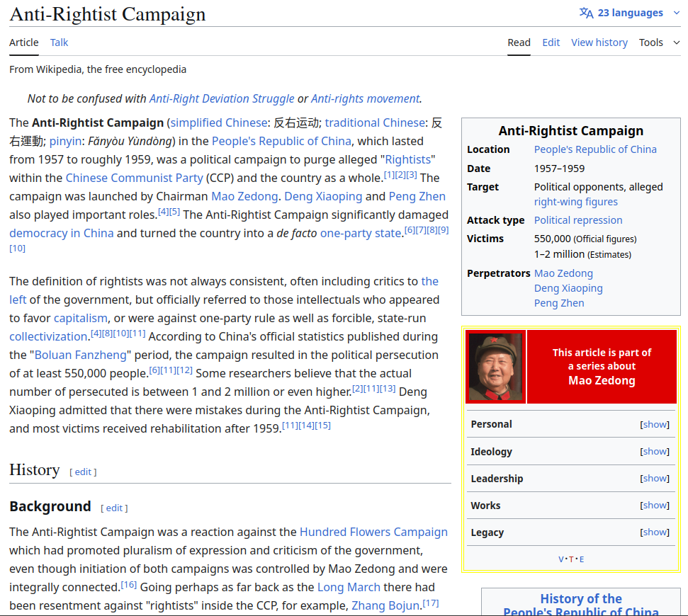Open the Long March link
Image resolution: width=688 pixels, height=616 pixels.
coord(349,588)
